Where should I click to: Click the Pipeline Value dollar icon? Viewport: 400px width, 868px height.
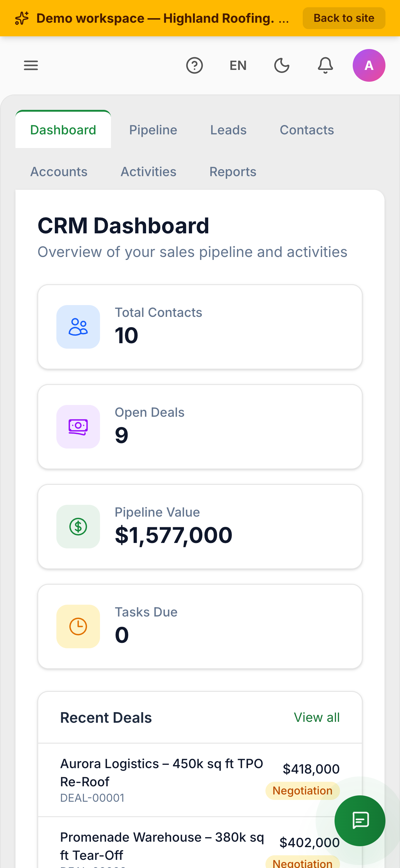tap(78, 526)
